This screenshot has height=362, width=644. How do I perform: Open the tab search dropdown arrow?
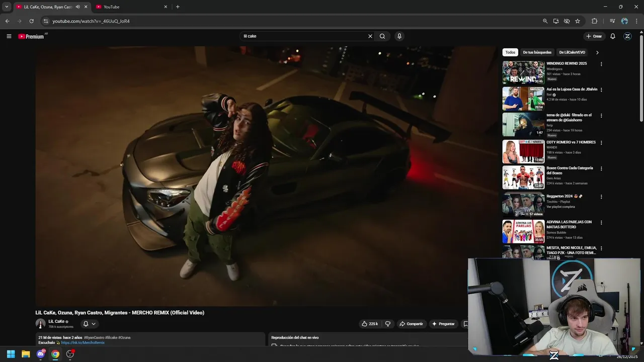pos(7,7)
